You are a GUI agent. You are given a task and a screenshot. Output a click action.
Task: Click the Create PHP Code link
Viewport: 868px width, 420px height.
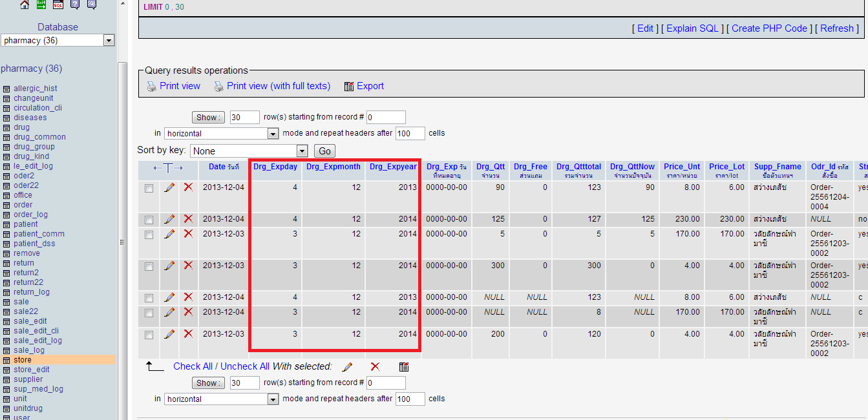769,28
